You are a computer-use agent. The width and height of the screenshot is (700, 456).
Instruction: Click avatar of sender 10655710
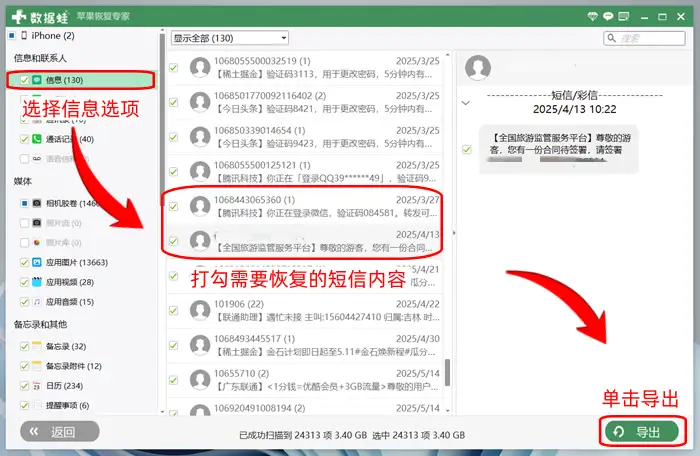pos(200,380)
